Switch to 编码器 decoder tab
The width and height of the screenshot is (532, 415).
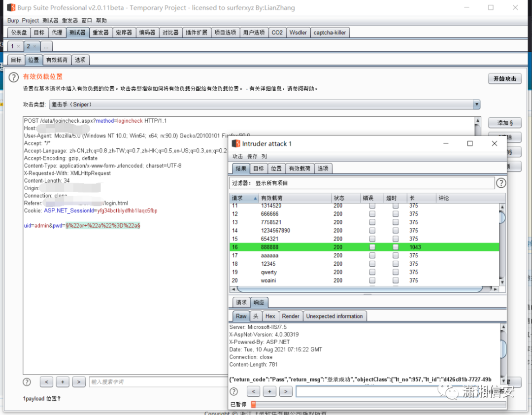tap(147, 33)
